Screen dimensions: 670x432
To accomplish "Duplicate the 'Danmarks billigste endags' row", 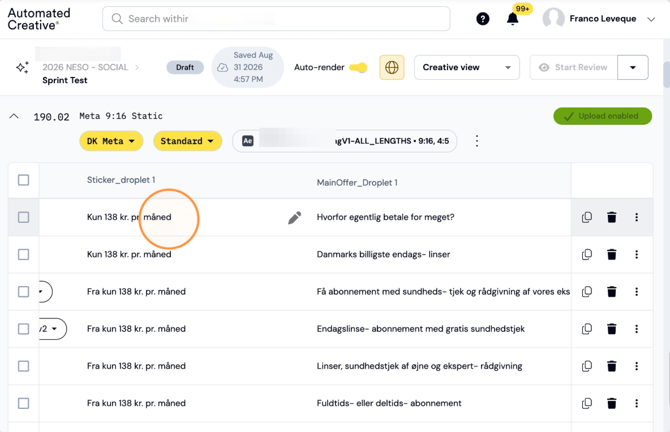I will coord(587,254).
